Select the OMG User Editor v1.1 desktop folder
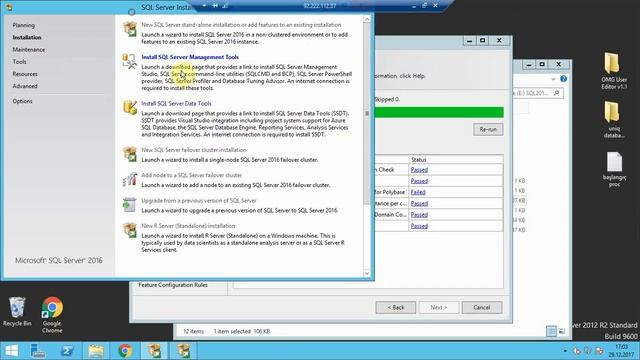 [613, 71]
